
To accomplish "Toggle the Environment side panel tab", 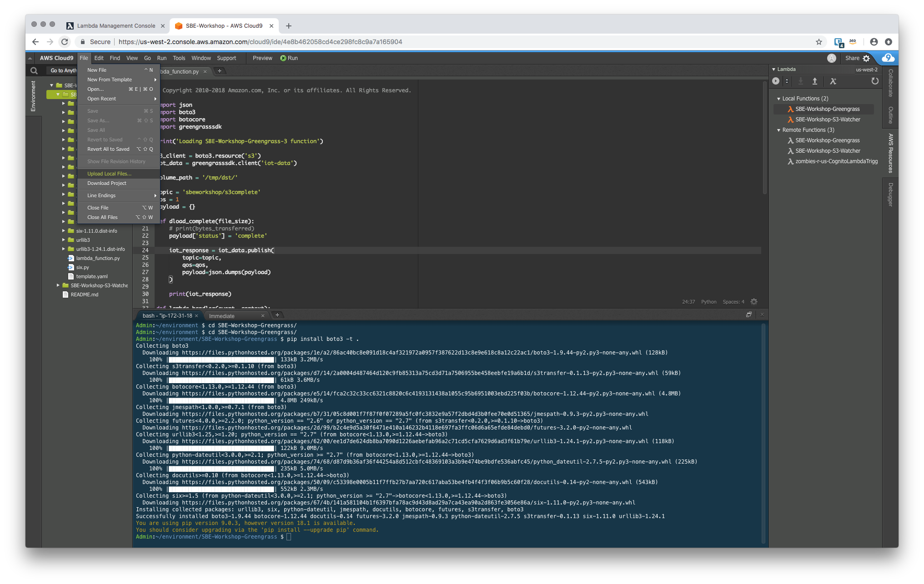I will point(33,96).
